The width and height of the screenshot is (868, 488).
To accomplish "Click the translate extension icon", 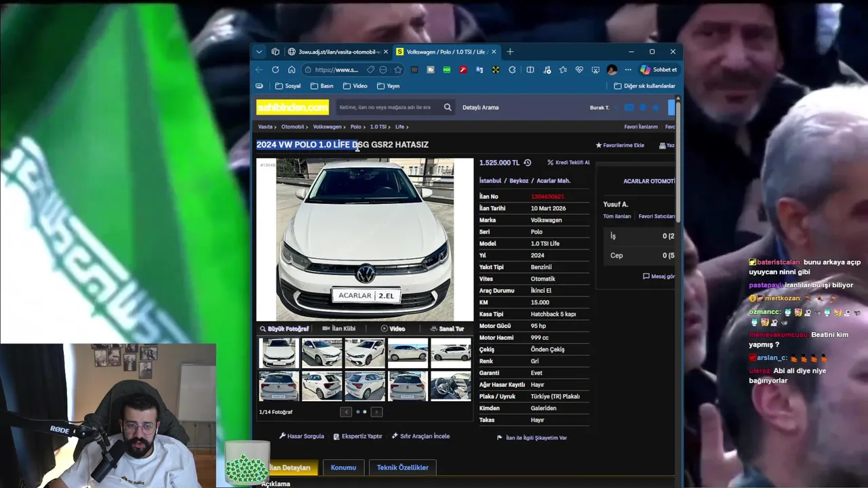I will pyautogui.click(x=479, y=70).
